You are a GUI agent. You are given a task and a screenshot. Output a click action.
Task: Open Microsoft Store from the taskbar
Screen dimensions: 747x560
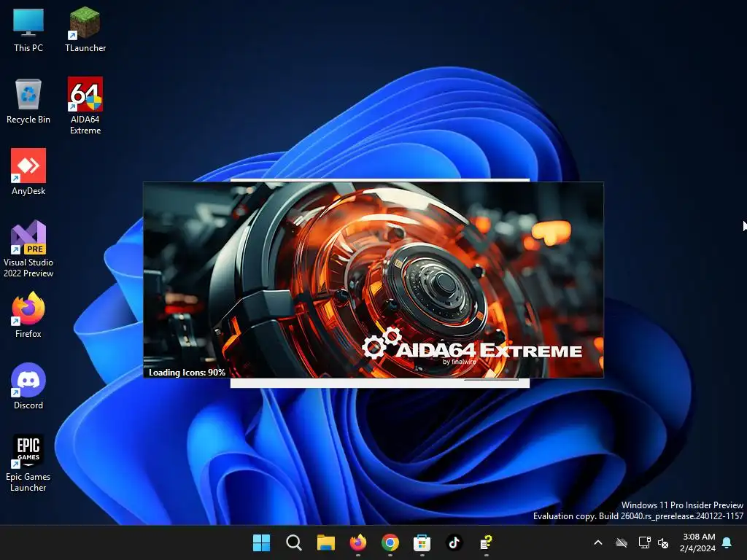pos(422,542)
